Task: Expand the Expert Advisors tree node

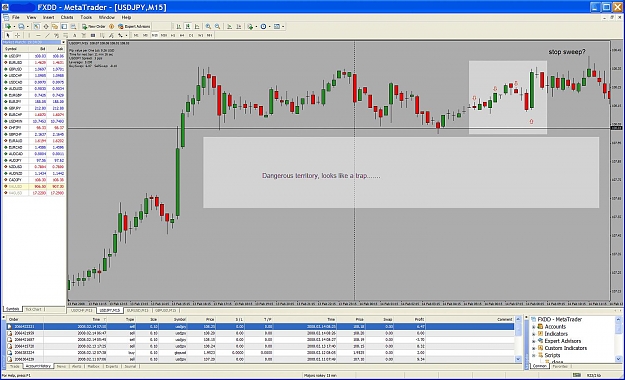Action: pos(534,341)
